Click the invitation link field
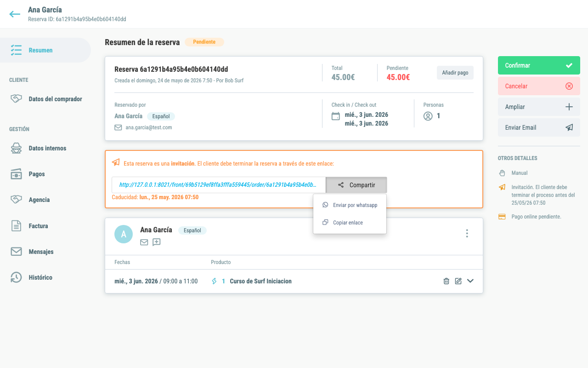The width and height of the screenshot is (588, 368). coord(219,185)
